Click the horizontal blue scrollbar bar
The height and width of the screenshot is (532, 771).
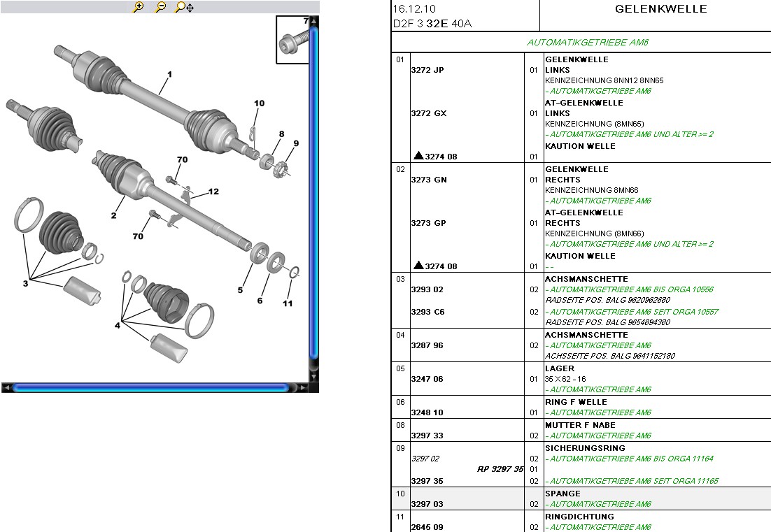click(x=150, y=387)
